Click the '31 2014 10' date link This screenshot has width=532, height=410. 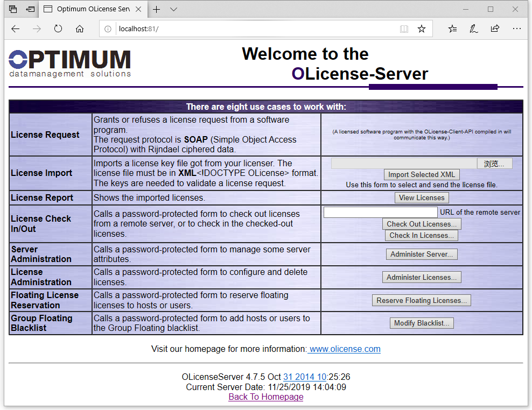[305, 377]
